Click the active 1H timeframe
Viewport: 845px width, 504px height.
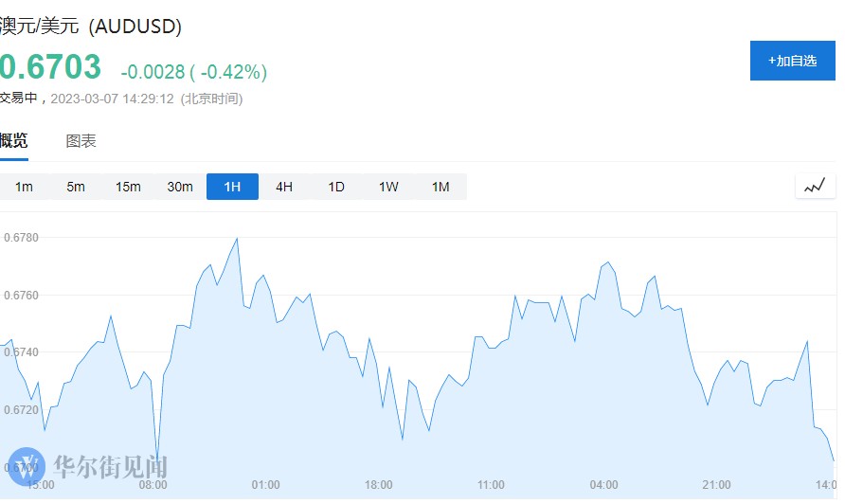232,187
